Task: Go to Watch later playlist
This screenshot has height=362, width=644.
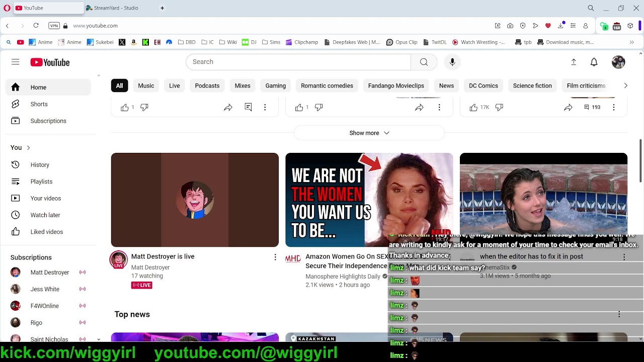Action: 45,215
